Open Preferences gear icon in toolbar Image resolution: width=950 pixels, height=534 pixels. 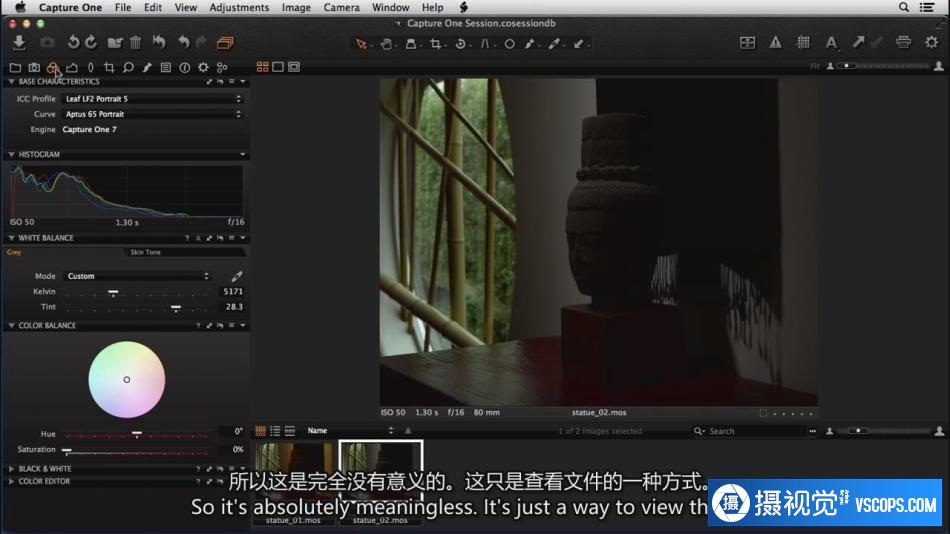point(931,42)
